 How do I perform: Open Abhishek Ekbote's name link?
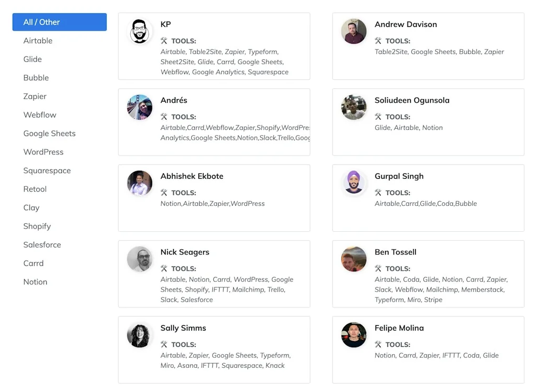pyautogui.click(x=192, y=176)
